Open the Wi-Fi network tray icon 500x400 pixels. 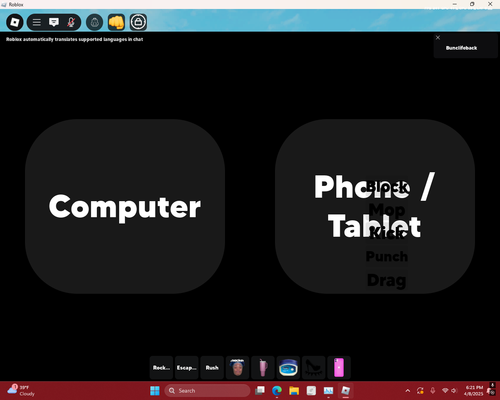click(x=445, y=391)
